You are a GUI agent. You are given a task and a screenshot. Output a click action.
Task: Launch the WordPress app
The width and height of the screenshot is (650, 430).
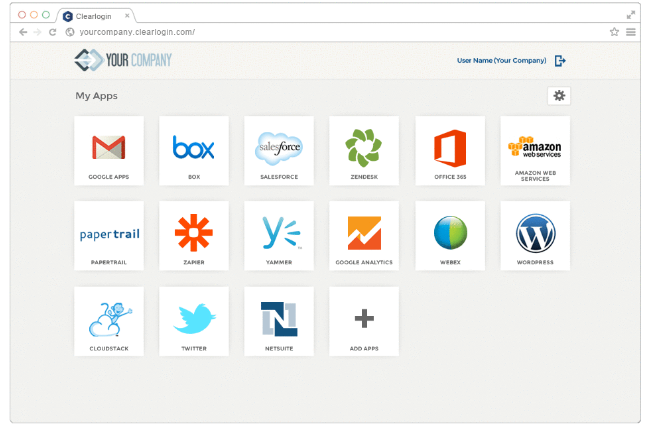(535, 236)
